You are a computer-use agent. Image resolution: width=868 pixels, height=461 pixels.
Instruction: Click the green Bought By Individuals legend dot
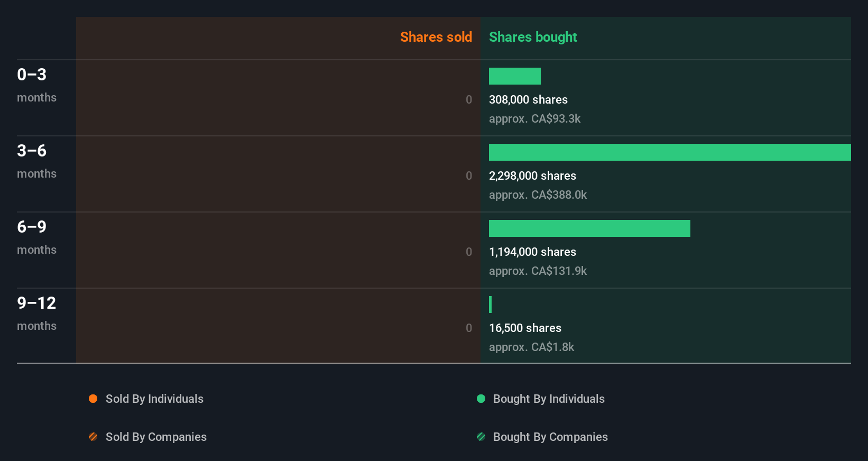pos(481,399)
